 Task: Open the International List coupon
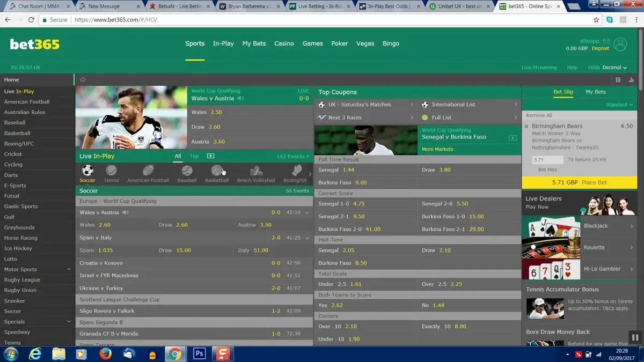[470, 105]
